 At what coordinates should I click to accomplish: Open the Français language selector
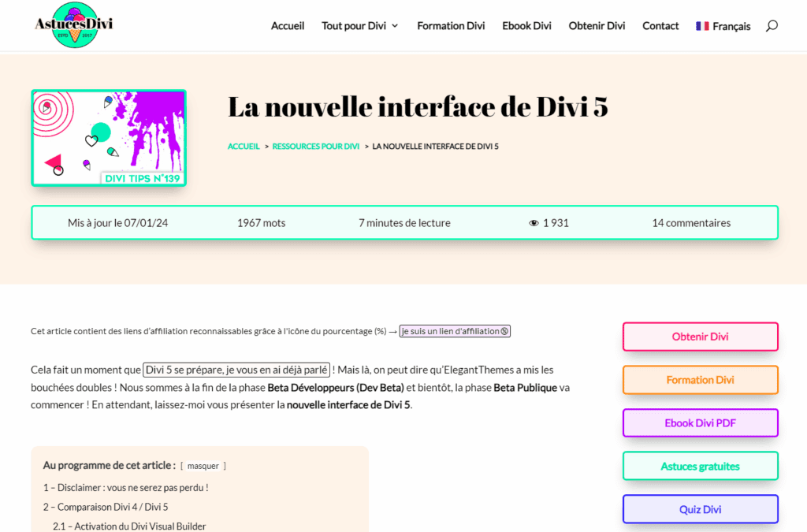click(x=723, y=26)
